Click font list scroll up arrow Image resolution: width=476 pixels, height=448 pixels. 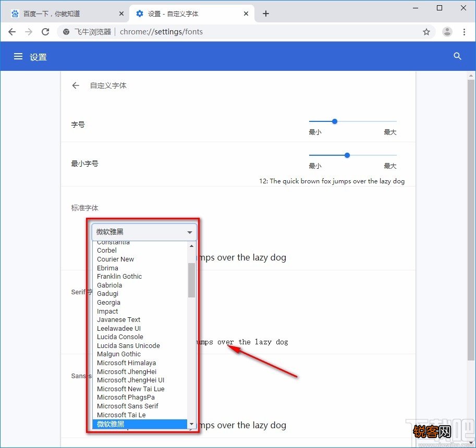(x=191, y=246)
